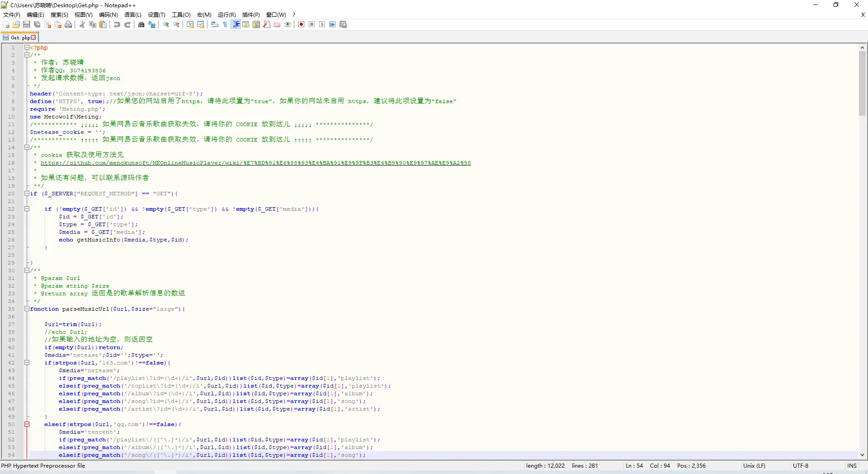
Task: Collapse the 163.com if fold on line 42
Action: (27, 363)
